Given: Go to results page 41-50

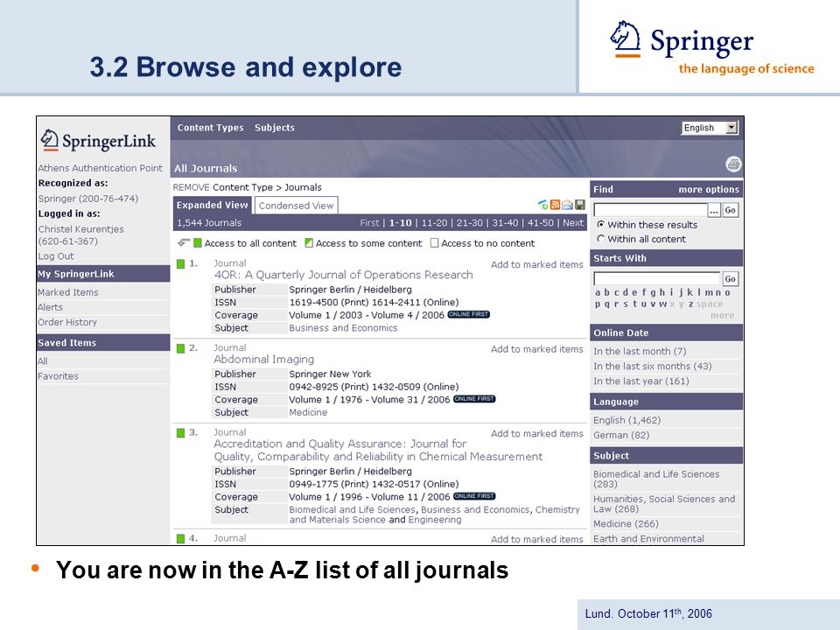Looking at the screenshot, I should click(x=541, y=223).
